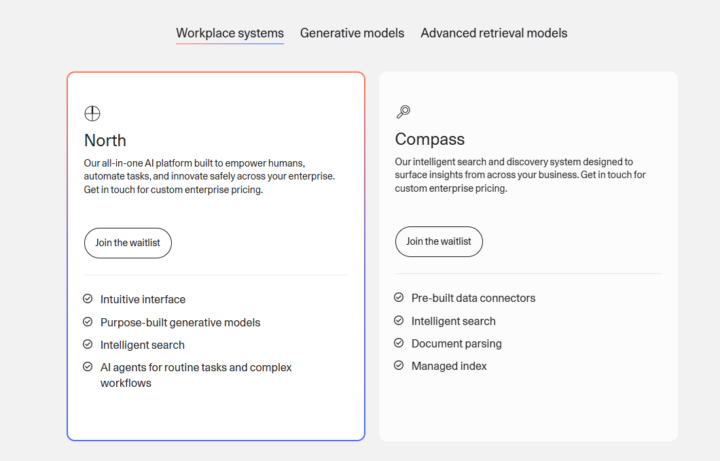Join the waitlist for North

[x=128, y=243]
